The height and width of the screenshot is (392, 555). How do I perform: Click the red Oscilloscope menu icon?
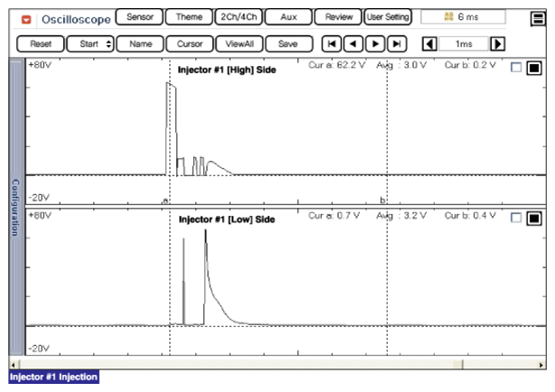(26, 18)
